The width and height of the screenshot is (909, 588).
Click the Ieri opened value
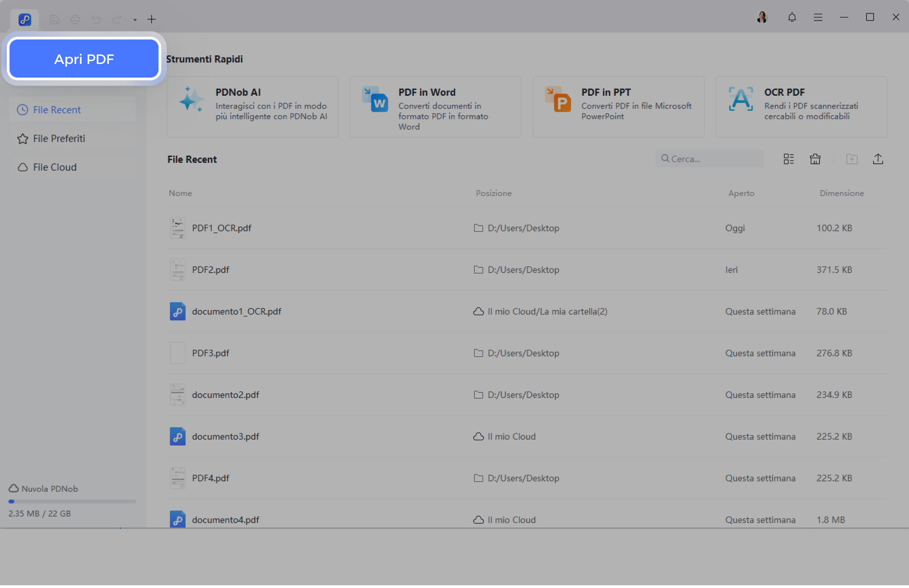(731, 269)
